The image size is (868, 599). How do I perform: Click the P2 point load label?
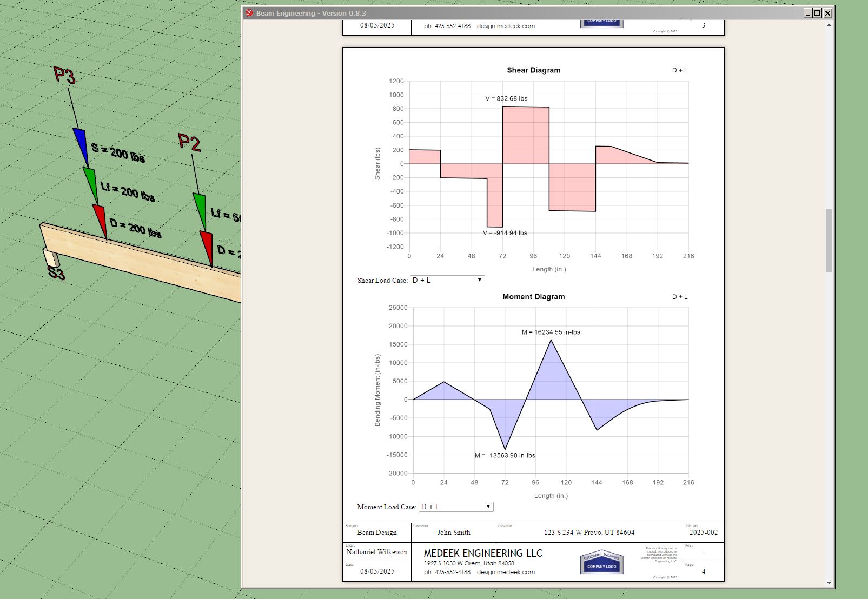(x=189, y=142)
